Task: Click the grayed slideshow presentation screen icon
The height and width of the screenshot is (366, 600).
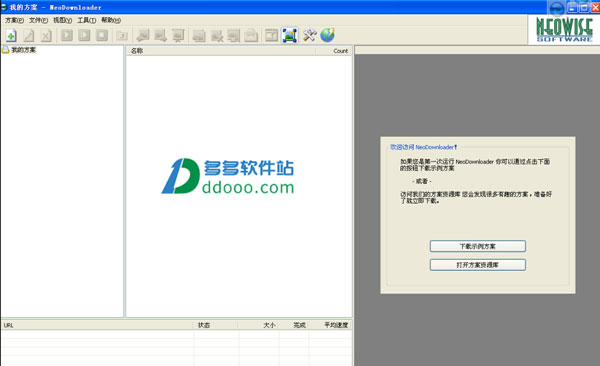Action: tap(178, 36)
